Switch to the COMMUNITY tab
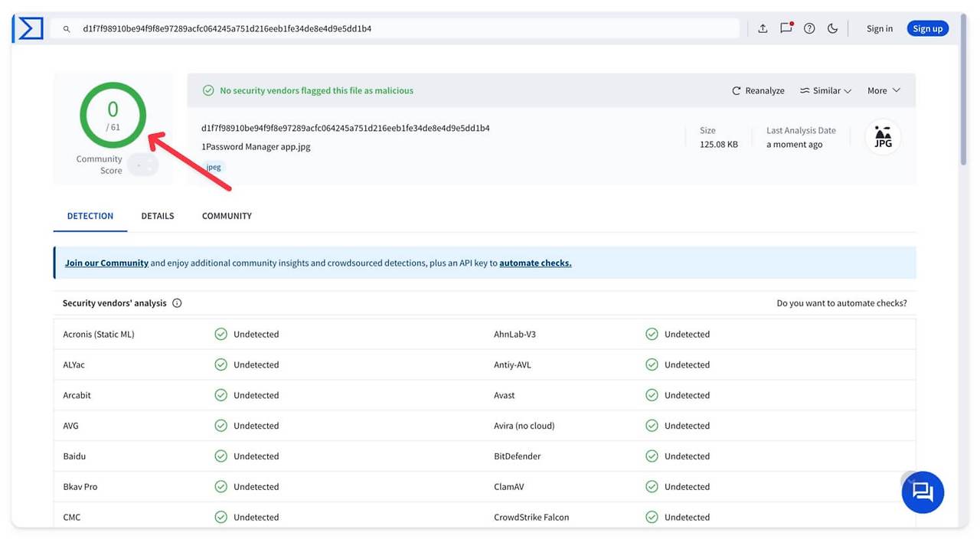The height and width of the screenshot is (539, 980). 227,216
